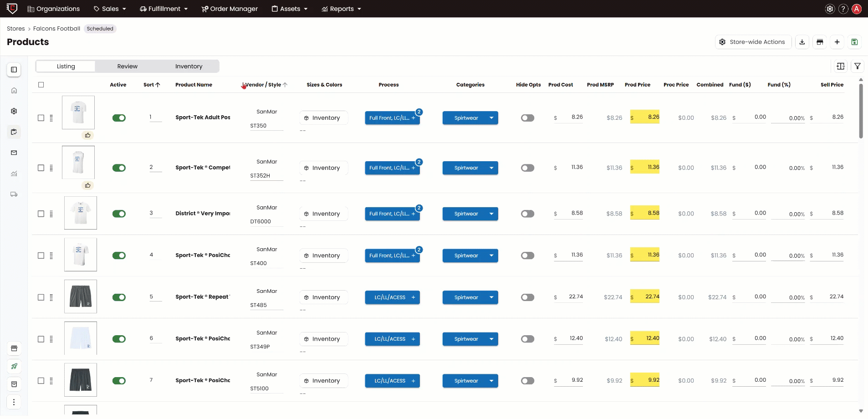868x419 pixels.
Task: Check the row checkbox for DT6000
Action: pyautogui.click(x=41, y=214)
